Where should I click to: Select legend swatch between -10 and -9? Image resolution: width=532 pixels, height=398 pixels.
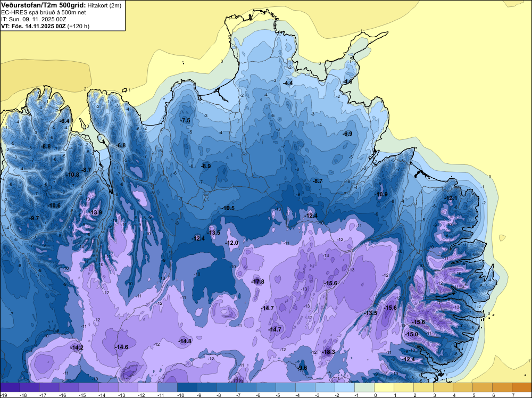(187, 387)
